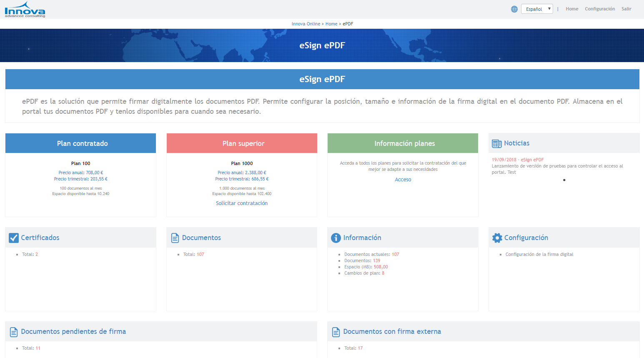644x358 pixels.
Task: Click the news carousel dot indicator
Action: [x=564, y=180]
